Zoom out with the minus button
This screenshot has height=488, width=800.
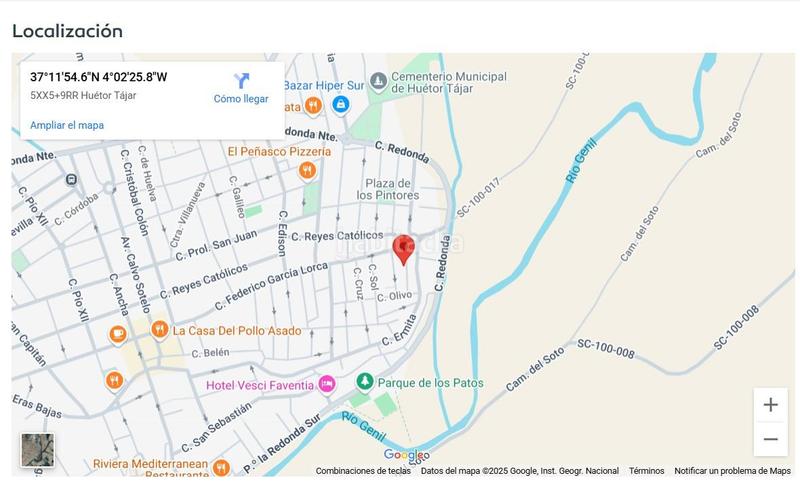tap(770, 439)
